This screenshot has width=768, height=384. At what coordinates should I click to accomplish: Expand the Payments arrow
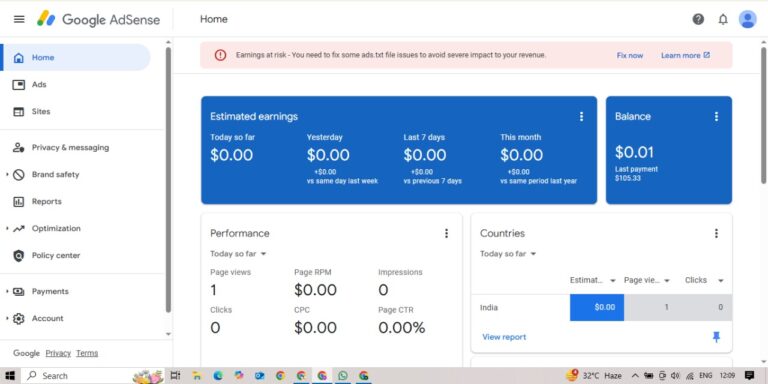pos(7,291)
